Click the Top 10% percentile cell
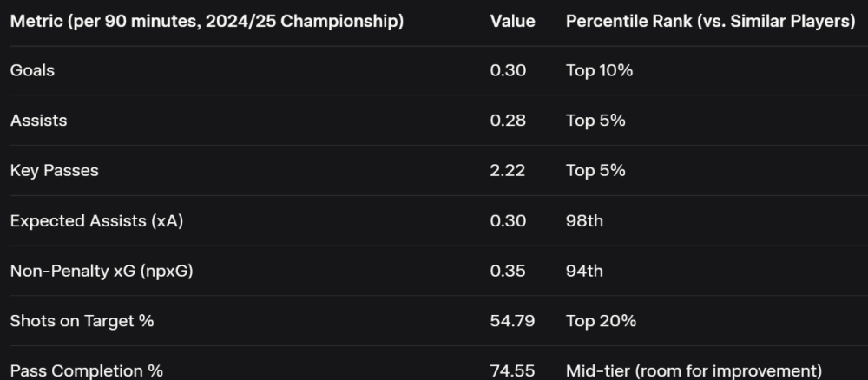This screenshot has width=868, height=380. (x=599, y=71)
